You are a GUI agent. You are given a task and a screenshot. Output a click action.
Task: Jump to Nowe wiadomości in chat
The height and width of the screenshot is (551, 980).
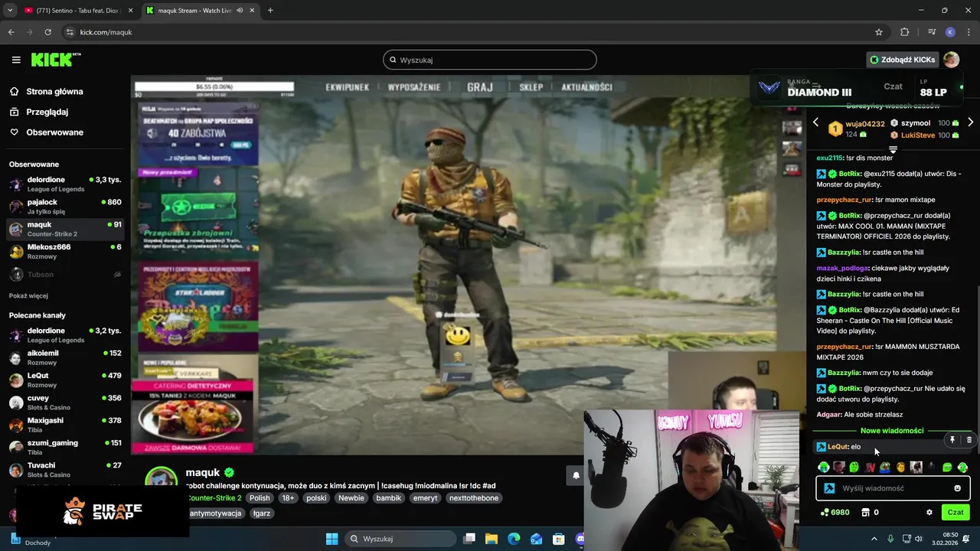(x=892, y=431)
